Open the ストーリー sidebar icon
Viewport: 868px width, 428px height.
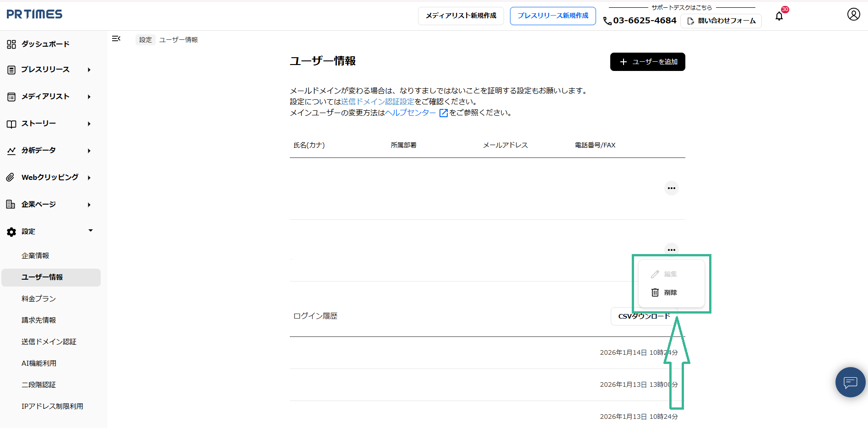pos(11,123)
